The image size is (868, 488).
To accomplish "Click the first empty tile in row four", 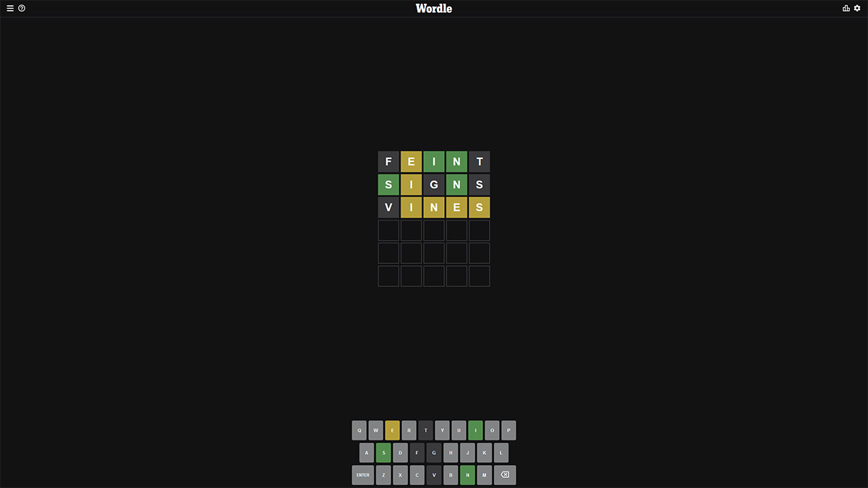I will click(x=388, y=231).
